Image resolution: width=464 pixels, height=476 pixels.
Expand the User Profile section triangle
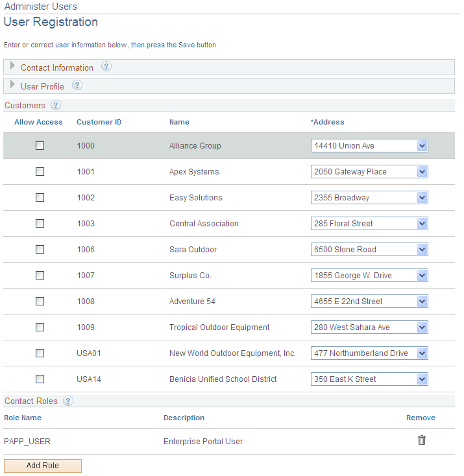(x=12, y=84)
